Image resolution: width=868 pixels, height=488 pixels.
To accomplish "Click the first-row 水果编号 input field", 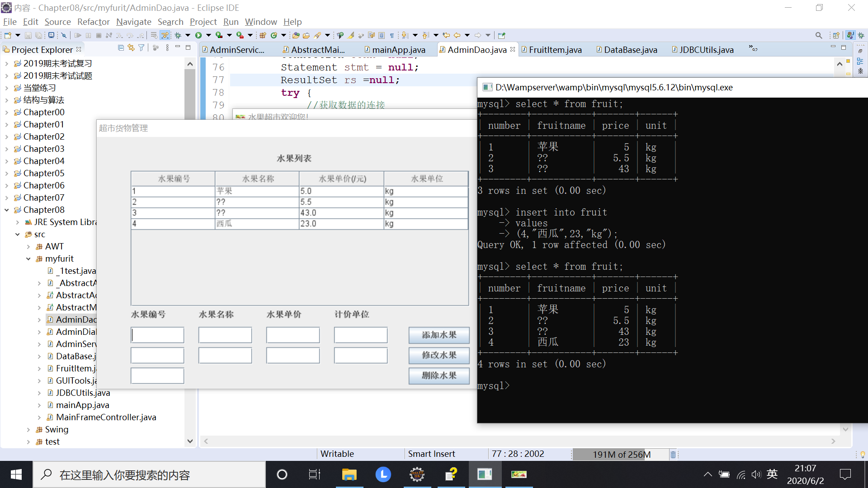I will pos(157,335).
